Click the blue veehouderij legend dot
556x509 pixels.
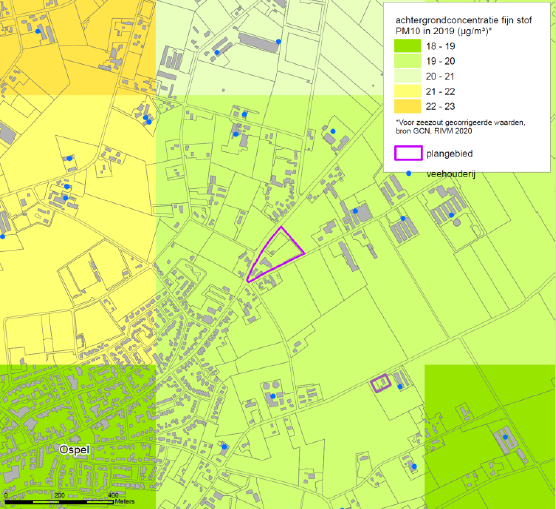(408, 173)
